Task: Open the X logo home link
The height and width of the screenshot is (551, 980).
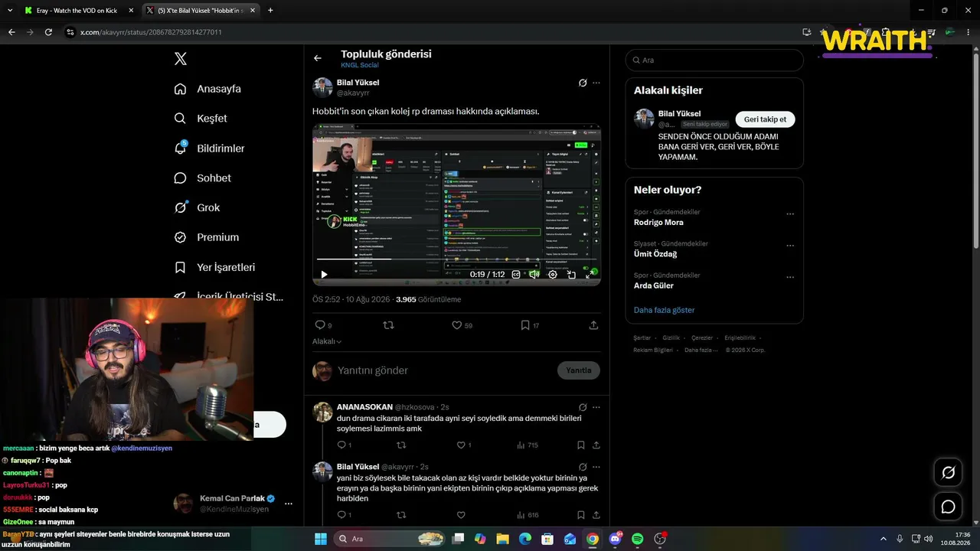Action: 181,59
